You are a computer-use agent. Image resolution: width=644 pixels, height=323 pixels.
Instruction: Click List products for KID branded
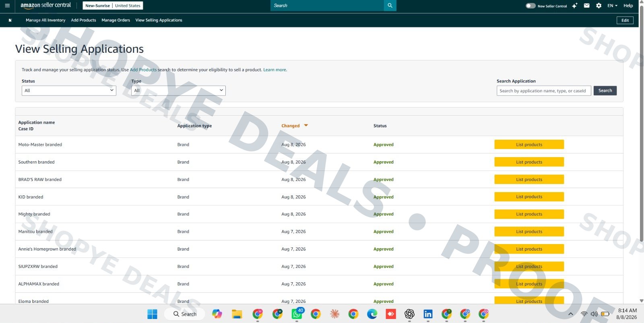pyautogui.click(x=529, y=197)
